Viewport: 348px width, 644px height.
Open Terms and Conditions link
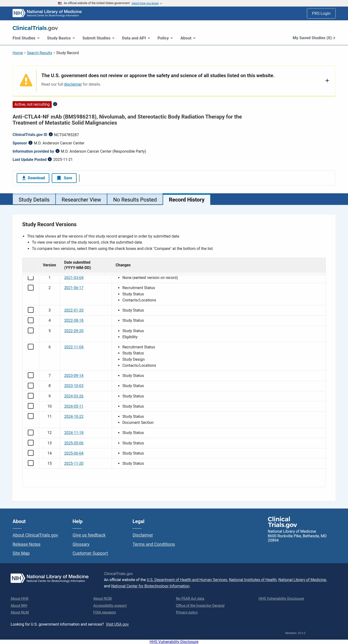click(154, 544)
